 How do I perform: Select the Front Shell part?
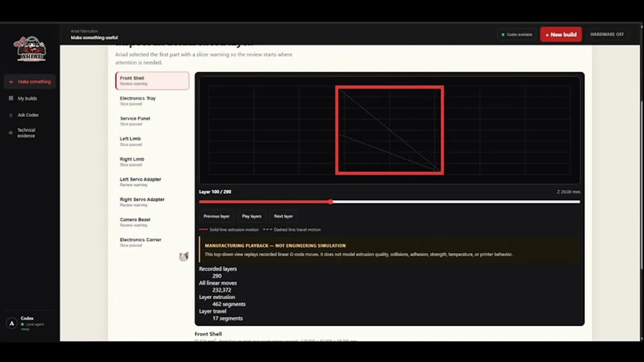coord(152,81)
